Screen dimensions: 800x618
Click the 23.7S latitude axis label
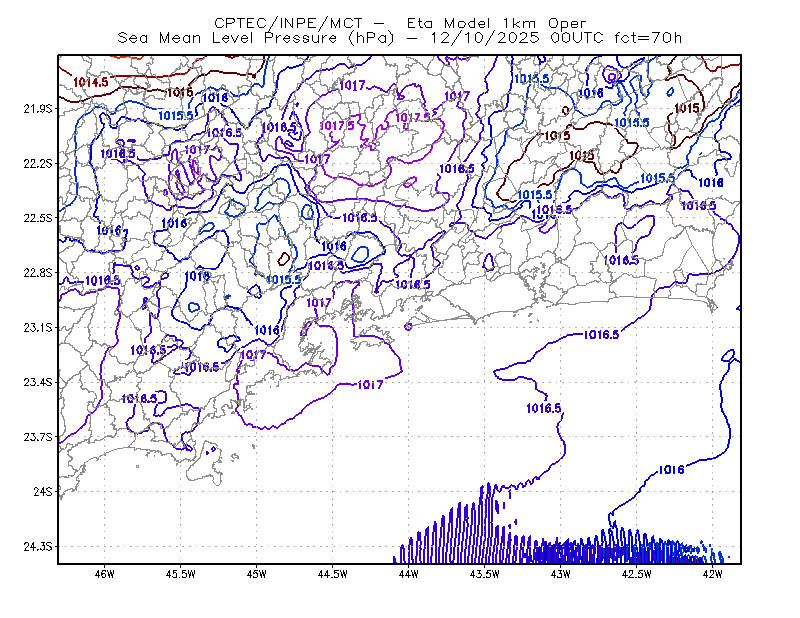[38, 437]
